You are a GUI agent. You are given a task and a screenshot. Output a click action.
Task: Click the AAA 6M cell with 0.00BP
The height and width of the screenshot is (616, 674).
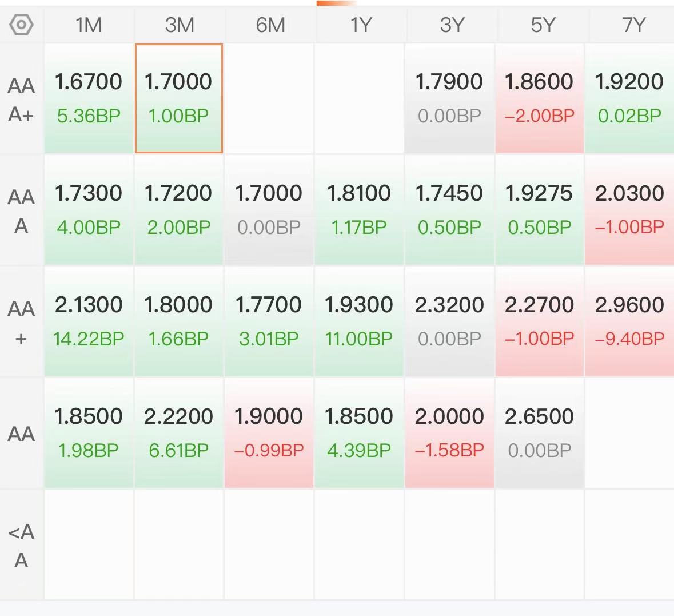pos(269,210)
